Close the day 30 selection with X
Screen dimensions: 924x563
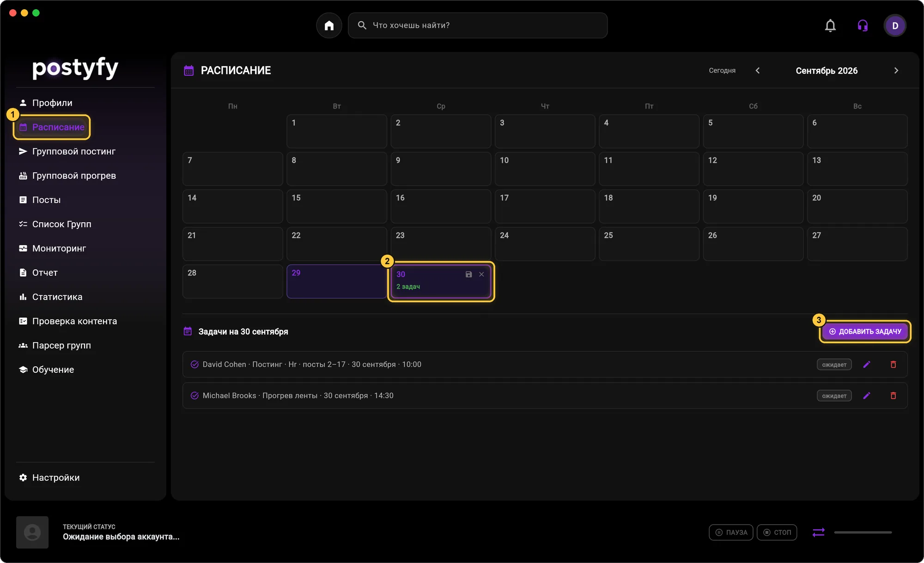click(x=481, y=274)
